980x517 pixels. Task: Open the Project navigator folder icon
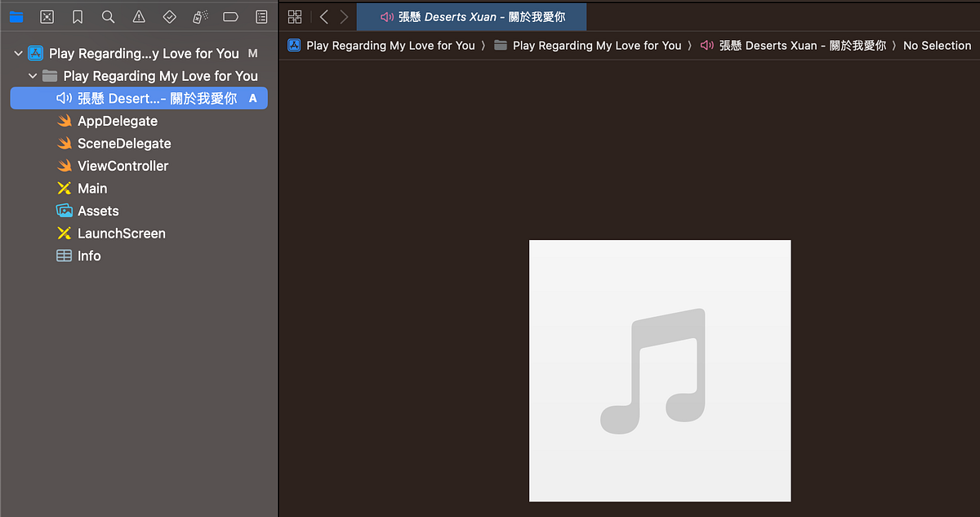coord(16,16)
